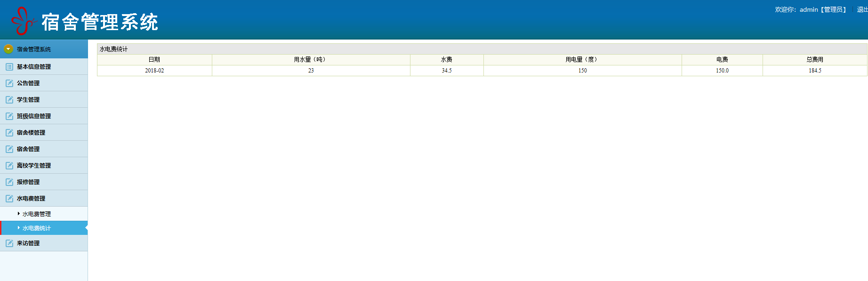Click the water fee cell 34.5
This screenshot has height=281, width=868.
pyautogui.click(x=447, y=71)
